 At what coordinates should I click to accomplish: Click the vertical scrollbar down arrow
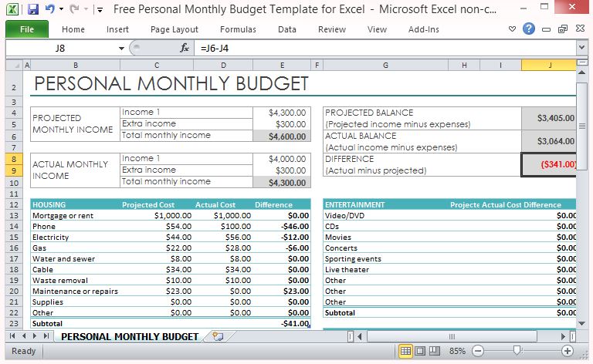point(582,324)
